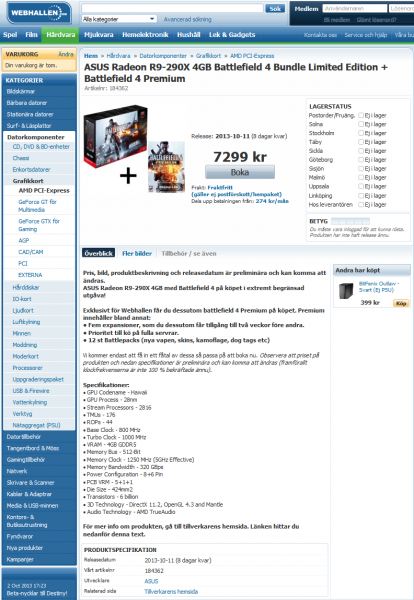This screenshot has height=600, width=414.
Task: Toggle the Solna stock checkbox
Action: (361, 124)
